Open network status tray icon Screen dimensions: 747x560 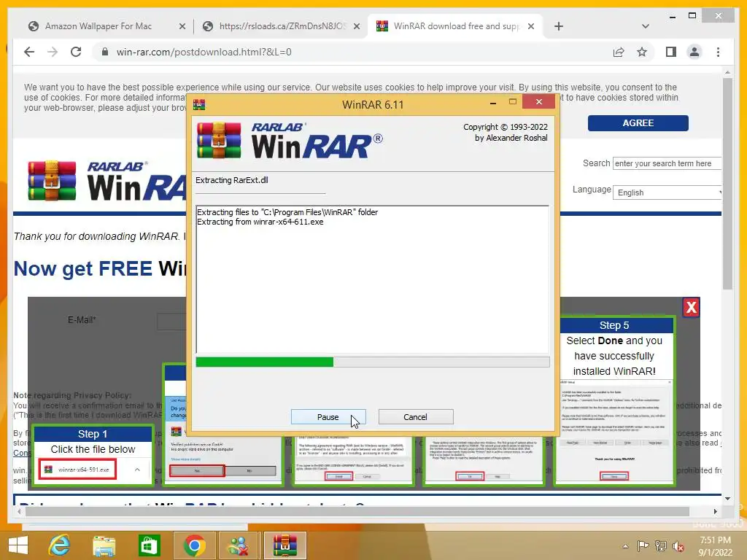(660, 545)
